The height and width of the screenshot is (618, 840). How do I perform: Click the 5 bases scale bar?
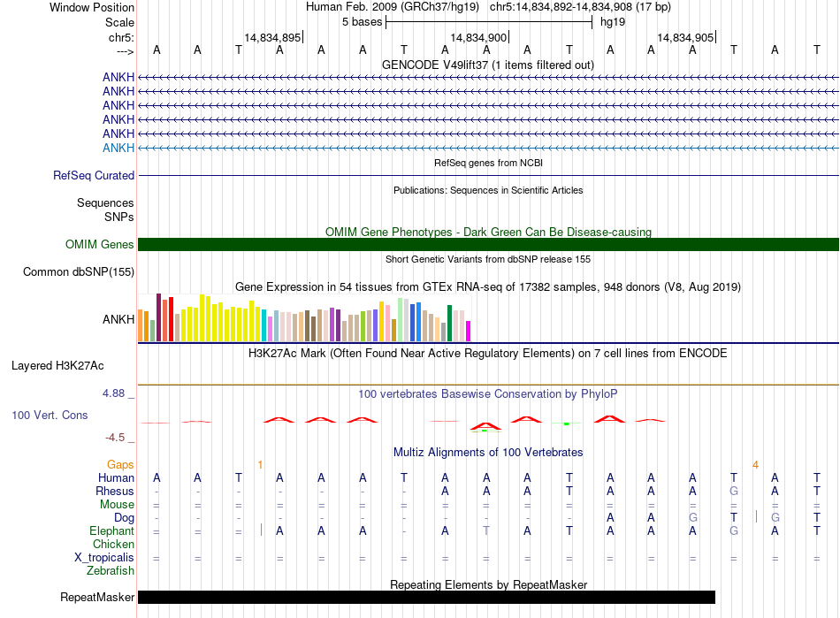point(489,21)
